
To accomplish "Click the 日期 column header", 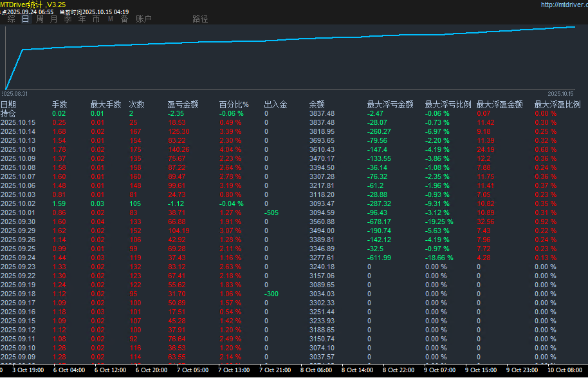I will tap(8, 104).
